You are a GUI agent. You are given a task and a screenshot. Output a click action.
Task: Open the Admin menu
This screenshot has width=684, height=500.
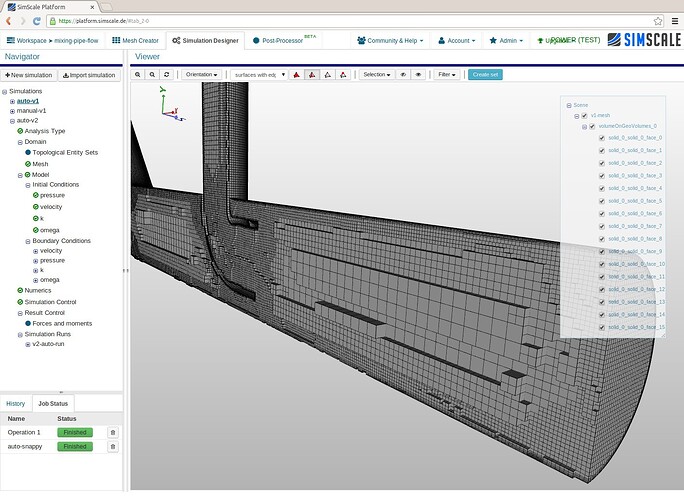(506, 40)
